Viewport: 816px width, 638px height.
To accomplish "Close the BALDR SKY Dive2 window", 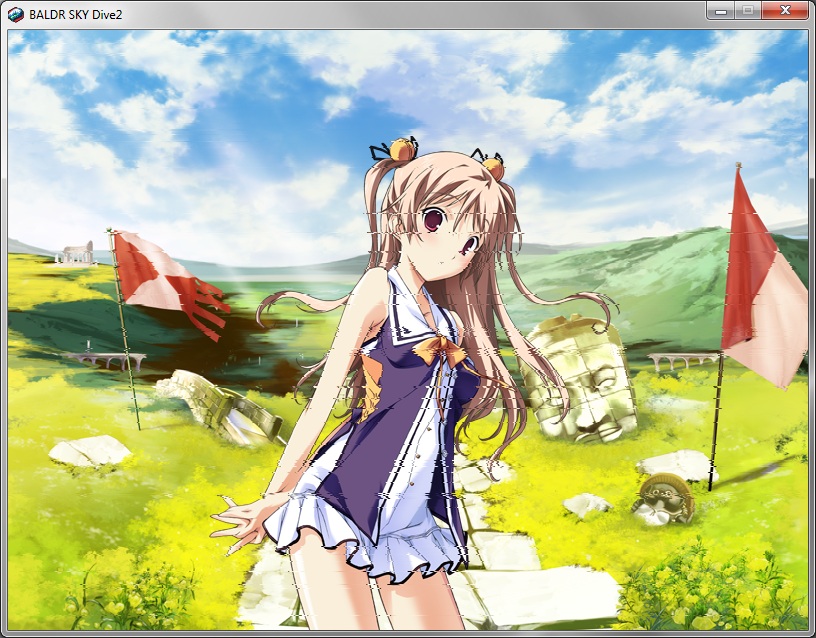I will point(785,10).
